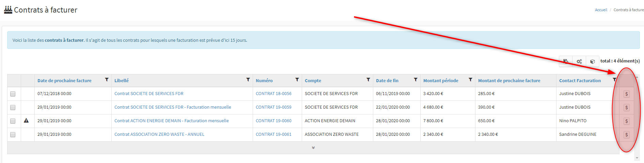This screenshot has height=163, width=644.
Task: Click the scrollbar down arrow beside the table
Action: 637,158
